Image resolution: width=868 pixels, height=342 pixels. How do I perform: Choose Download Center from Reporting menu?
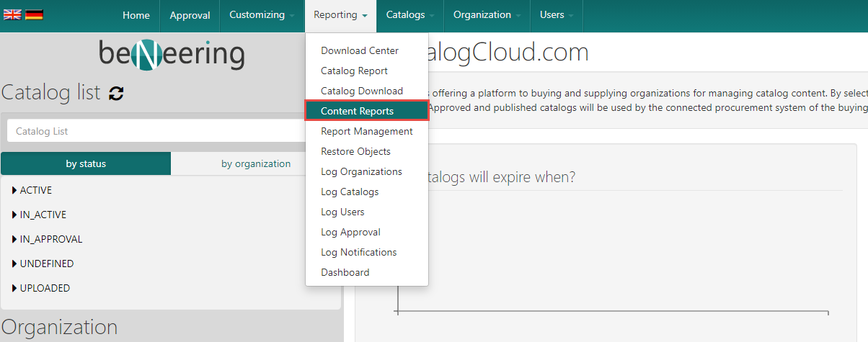pos(359,50)
